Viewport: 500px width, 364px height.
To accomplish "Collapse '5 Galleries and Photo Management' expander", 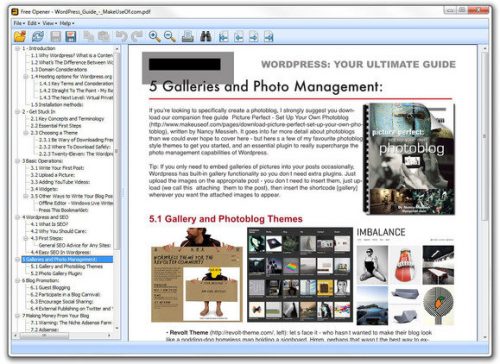I will 17,259.
